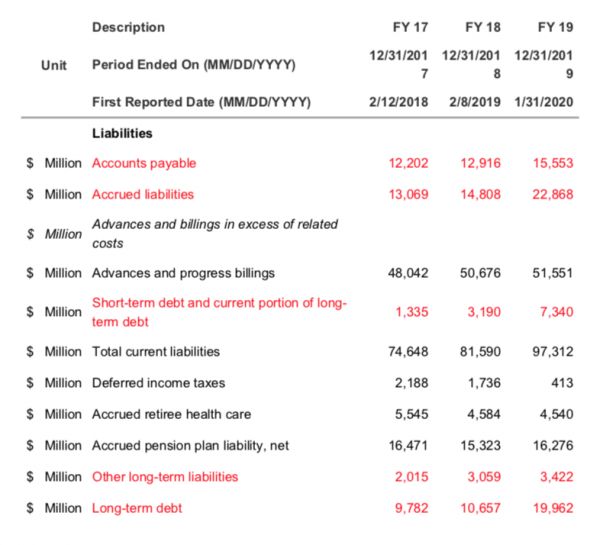Select the Accrued retiree health care row
The width and height of the screenshot is (600, 545).
click(171, 414)
